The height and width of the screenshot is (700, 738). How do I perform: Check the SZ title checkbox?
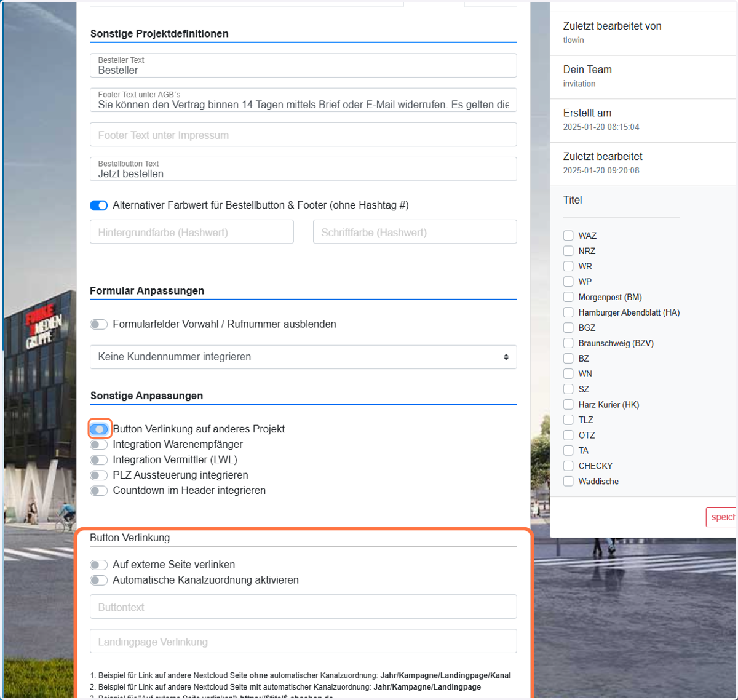[568, 389]
